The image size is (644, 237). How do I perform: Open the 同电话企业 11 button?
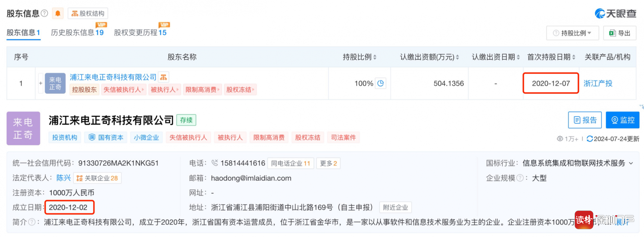point(290,163)
